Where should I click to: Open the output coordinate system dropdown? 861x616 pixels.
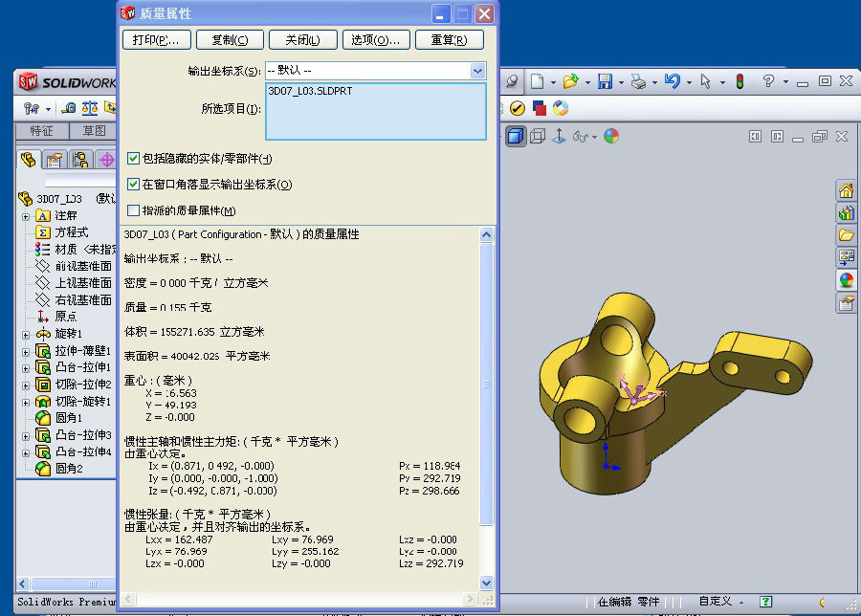(477, 71)
